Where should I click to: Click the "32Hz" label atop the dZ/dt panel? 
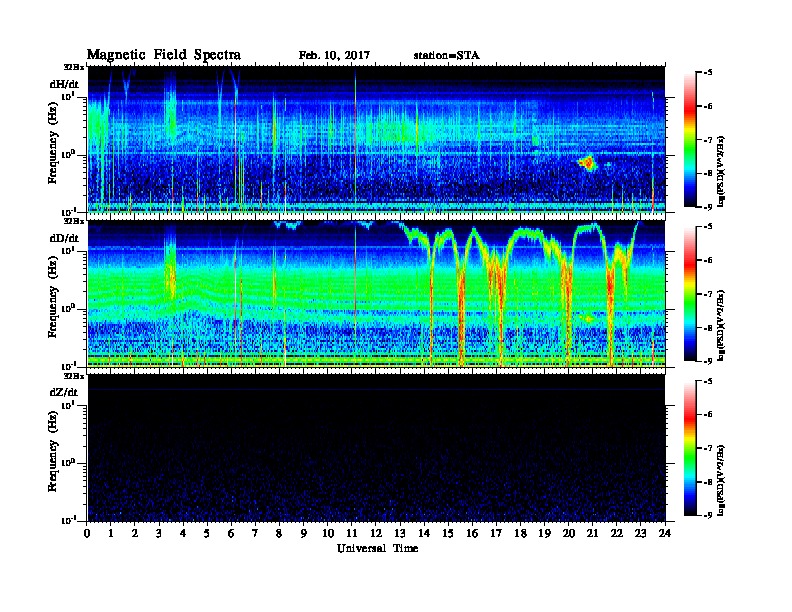coord(73,376)
